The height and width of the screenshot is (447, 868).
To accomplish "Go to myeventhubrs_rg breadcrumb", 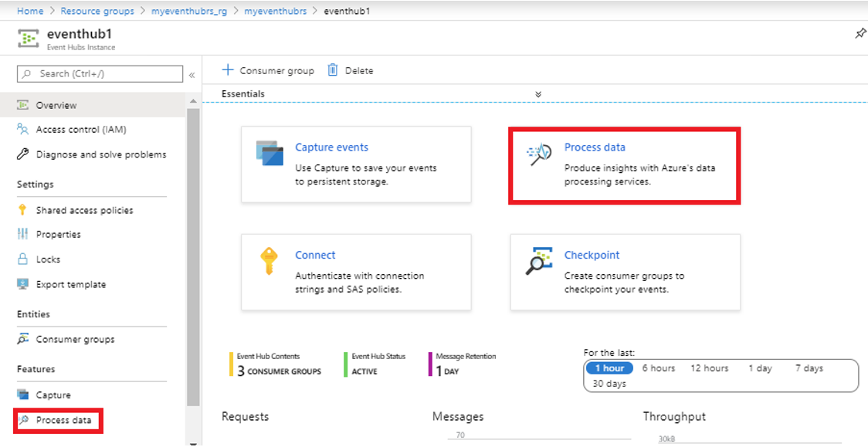I will 188,11.
